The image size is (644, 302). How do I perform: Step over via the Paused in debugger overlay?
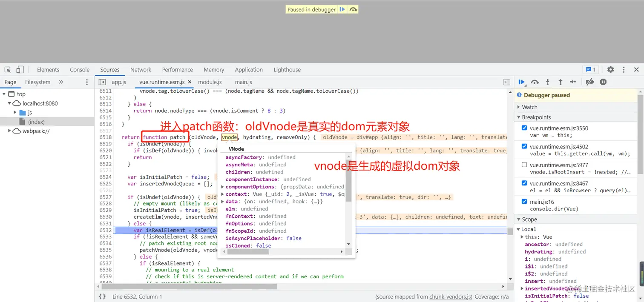pos(353,9)
